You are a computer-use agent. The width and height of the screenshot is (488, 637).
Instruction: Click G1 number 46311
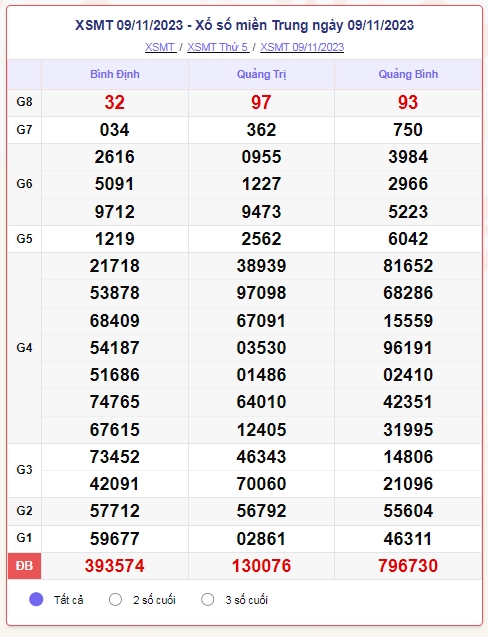[x=408, y=539]
